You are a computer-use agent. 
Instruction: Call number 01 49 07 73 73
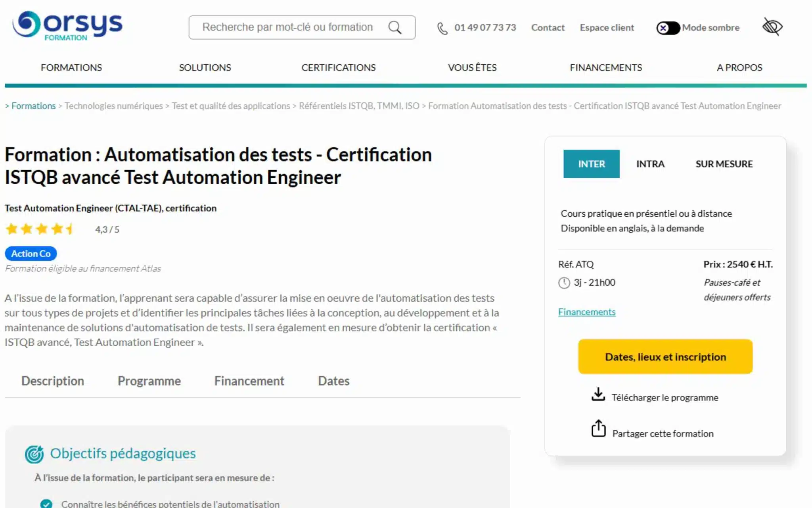[x=485, y=28]
